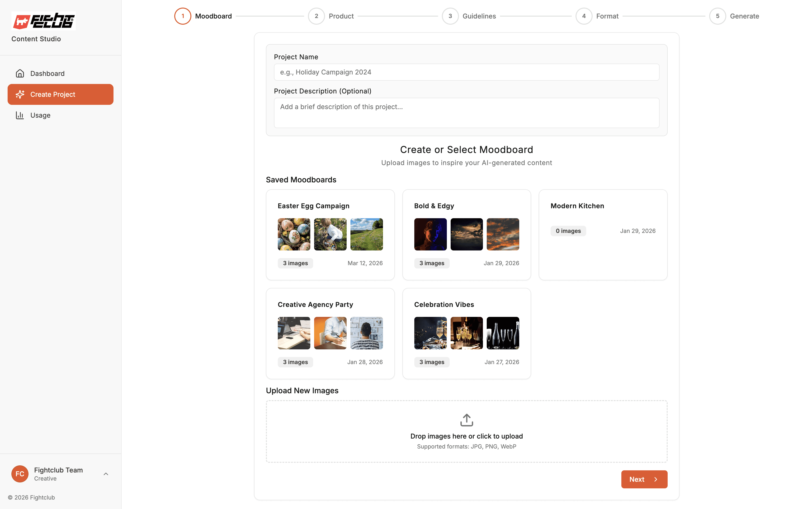Click the painted Easter eggs thumbnail
This screenshot has width=812, height=509.
pyautogui.click(x=294, y=234)
